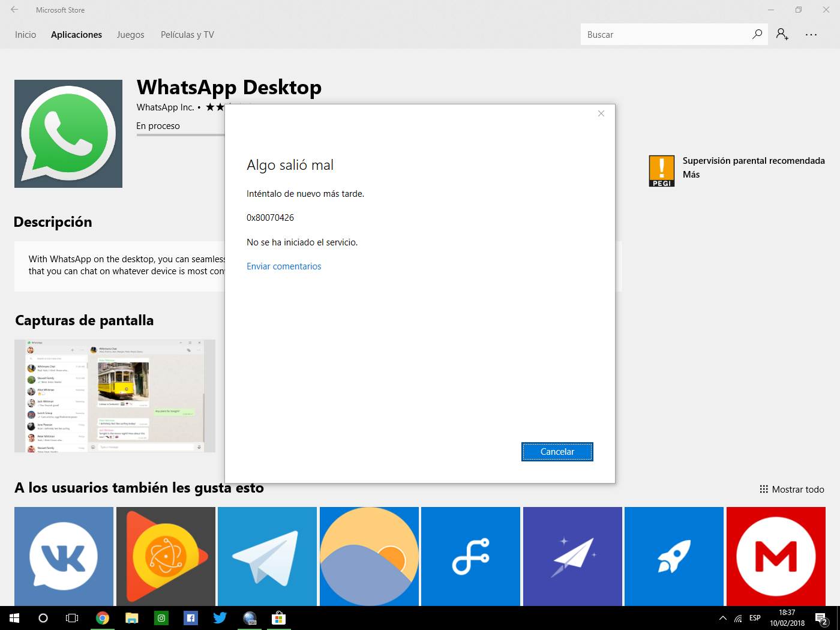This screenshot has height=630, width=840.
Task: Open the Windows Start menu
Action: [14, 618]
